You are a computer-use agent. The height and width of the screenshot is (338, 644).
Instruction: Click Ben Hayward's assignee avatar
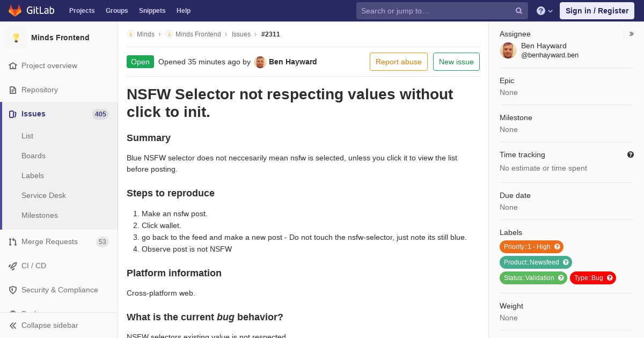508,50
